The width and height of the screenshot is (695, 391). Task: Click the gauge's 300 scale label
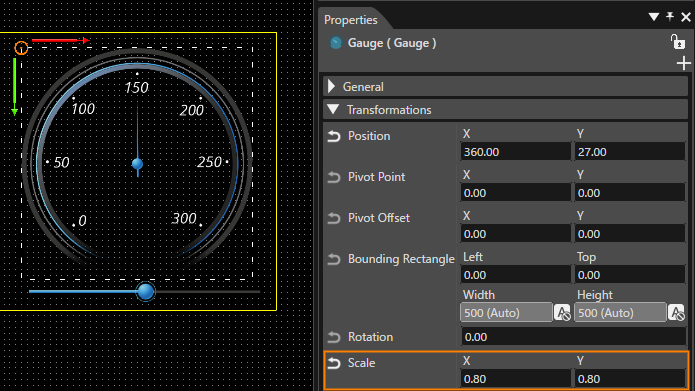click(184, 218)
